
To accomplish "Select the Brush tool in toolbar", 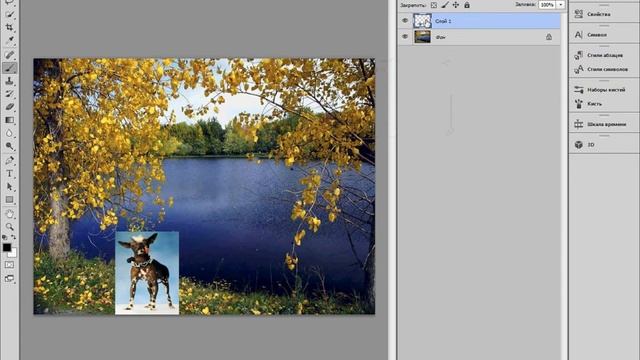I will pyautogui.click(x=9, y=68).
